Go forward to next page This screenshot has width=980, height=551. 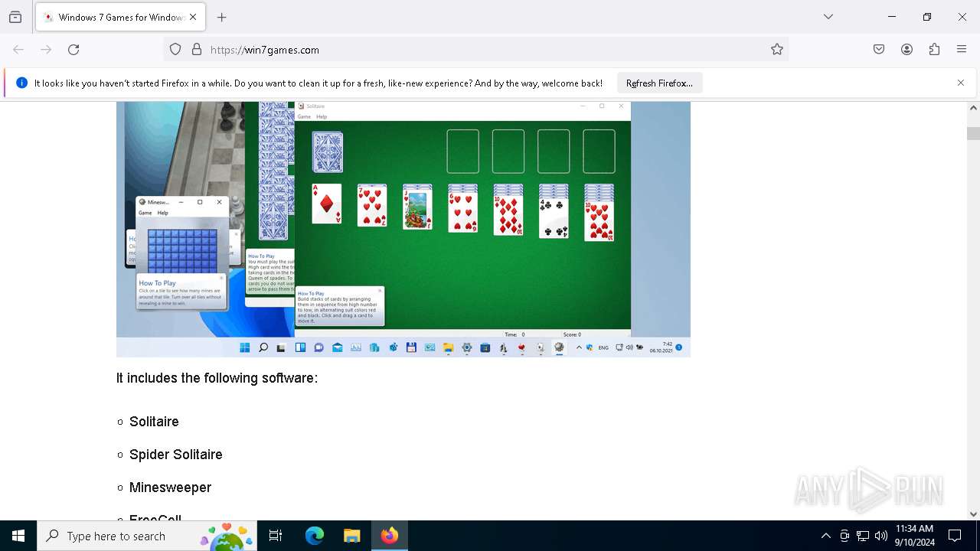click(46, 50)
